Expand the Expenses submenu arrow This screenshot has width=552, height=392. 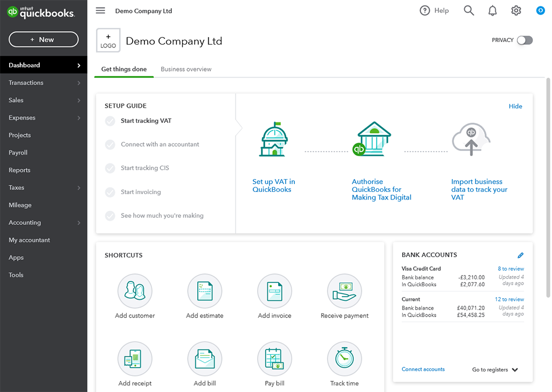(79, 118)
